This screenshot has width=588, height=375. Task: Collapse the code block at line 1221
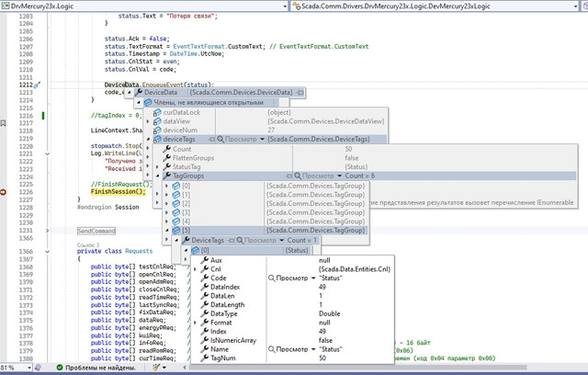coord(47,153)
